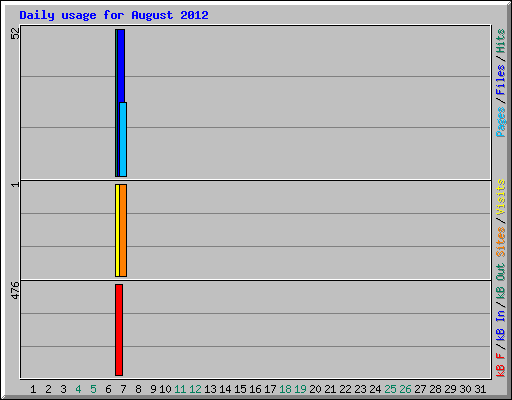Screen dimensions: 512x400
Task: Click day 20 on the x-axis
Action: pos(315,389)
